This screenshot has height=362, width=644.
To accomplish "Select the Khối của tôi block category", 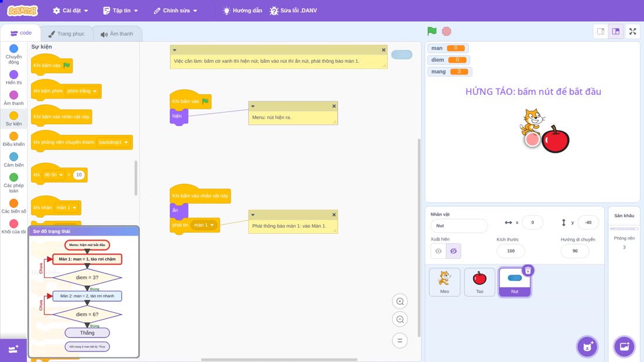I will (13, 227).
